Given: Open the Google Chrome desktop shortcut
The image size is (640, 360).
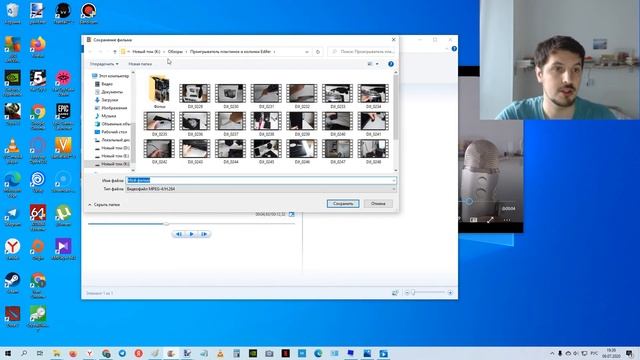Looking at the screenshot, I should coord(38,116).
